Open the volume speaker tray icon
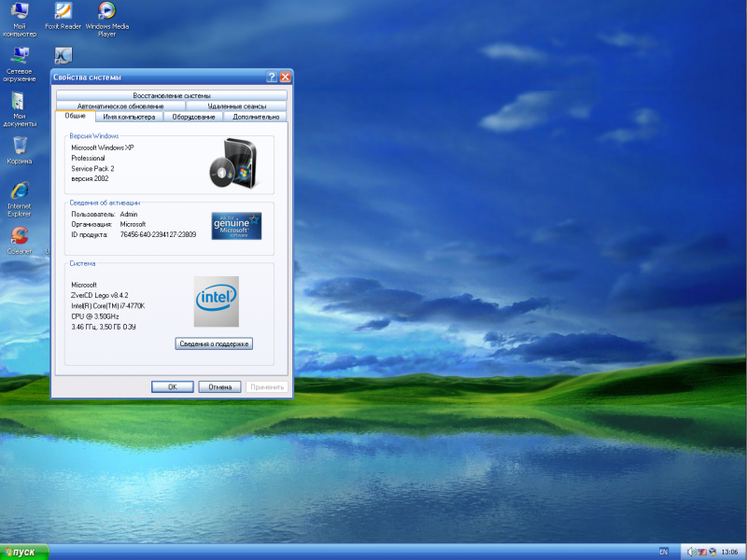Screen dimensions: 747x560 pos(692,552)
